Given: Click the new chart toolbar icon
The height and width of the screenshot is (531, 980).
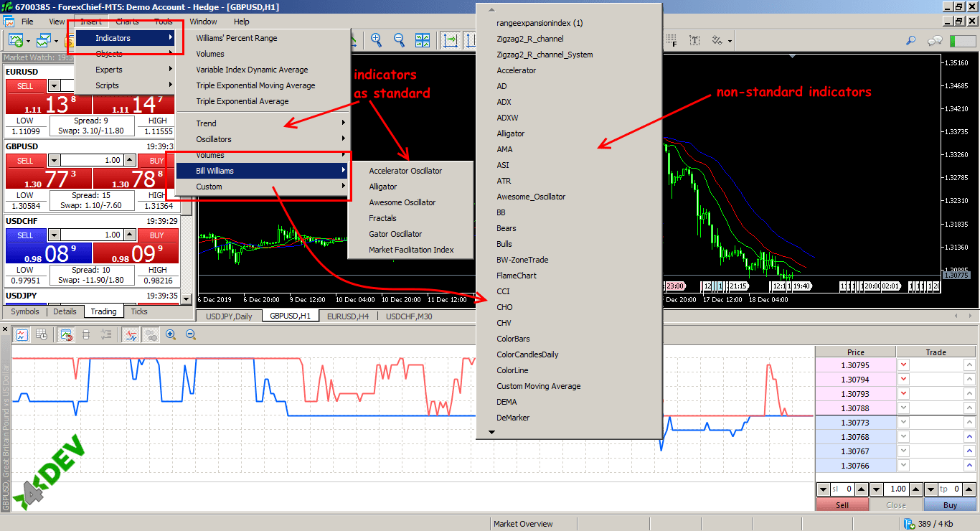Looking at the screenshot, I should 16,40.
